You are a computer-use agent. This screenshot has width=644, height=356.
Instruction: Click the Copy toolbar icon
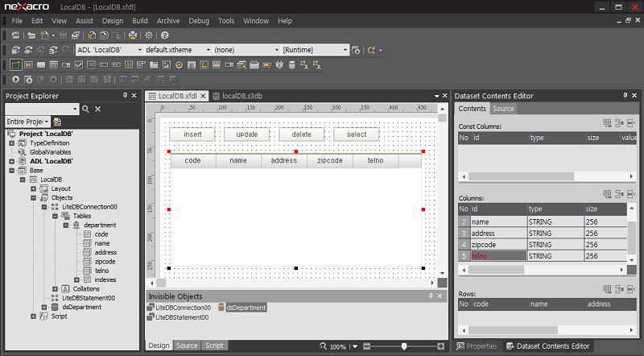[105, 35]
